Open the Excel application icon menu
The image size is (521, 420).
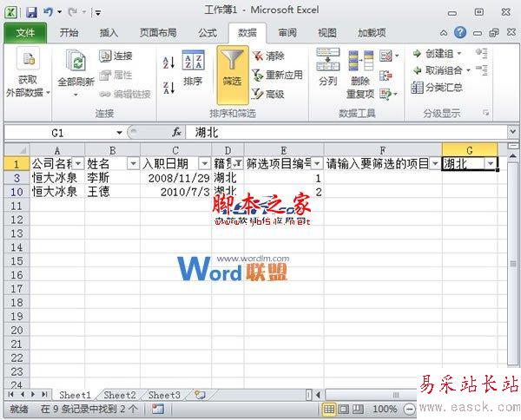[x=10, y=12]
